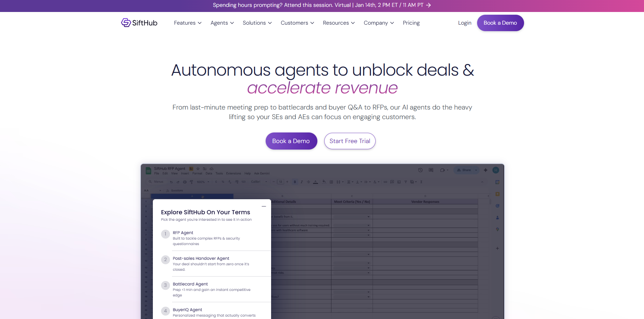Viewport: 644px width, 319px height.
Task: Click the Start Free Trial button
Action: pyautogui.click(x=350, y=141)
